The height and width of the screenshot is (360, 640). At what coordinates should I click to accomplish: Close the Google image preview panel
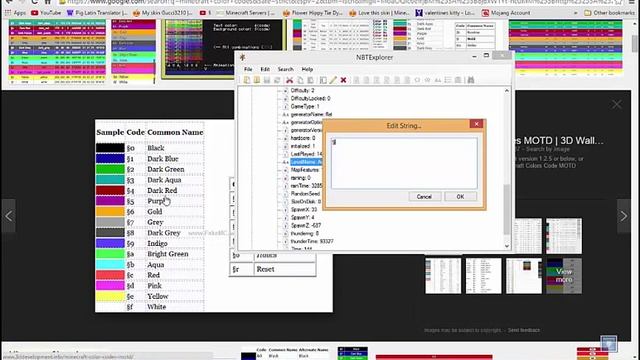617,105
